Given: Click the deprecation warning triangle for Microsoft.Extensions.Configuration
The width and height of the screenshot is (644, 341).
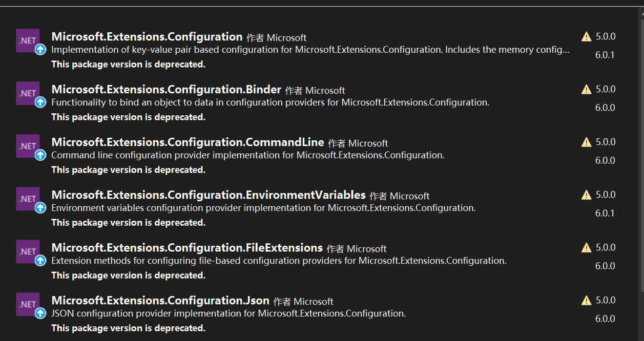Looking at the screenshot, I should 586,37.
